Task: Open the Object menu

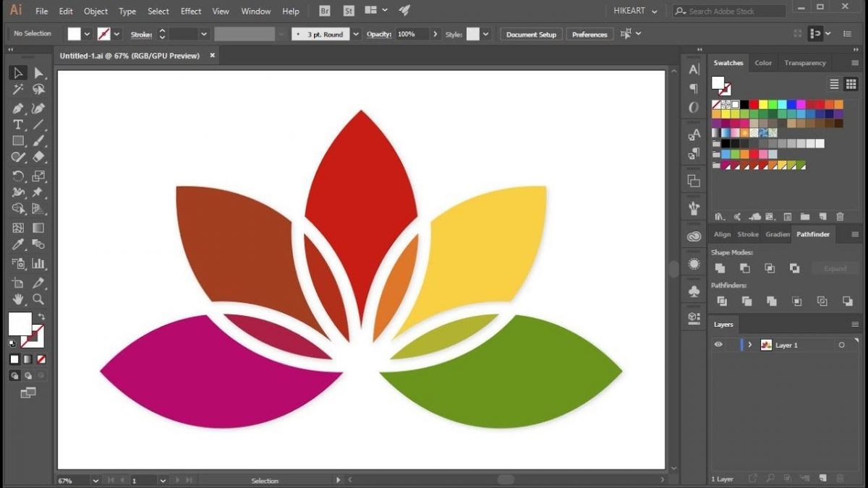Action: coord(95,11)
